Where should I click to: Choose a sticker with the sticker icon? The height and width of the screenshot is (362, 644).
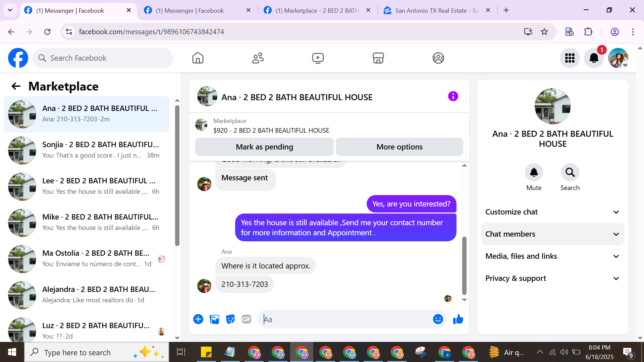point(230,319)
